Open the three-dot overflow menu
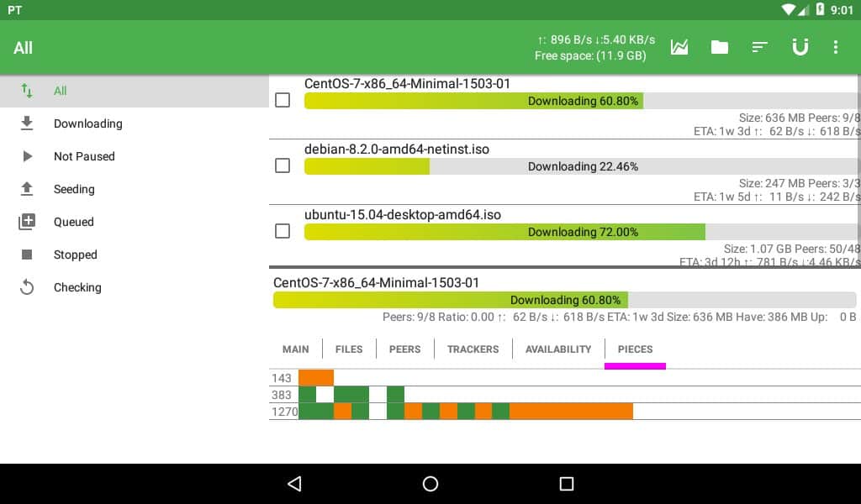The image size is (861, 504). tap(835, 47)
